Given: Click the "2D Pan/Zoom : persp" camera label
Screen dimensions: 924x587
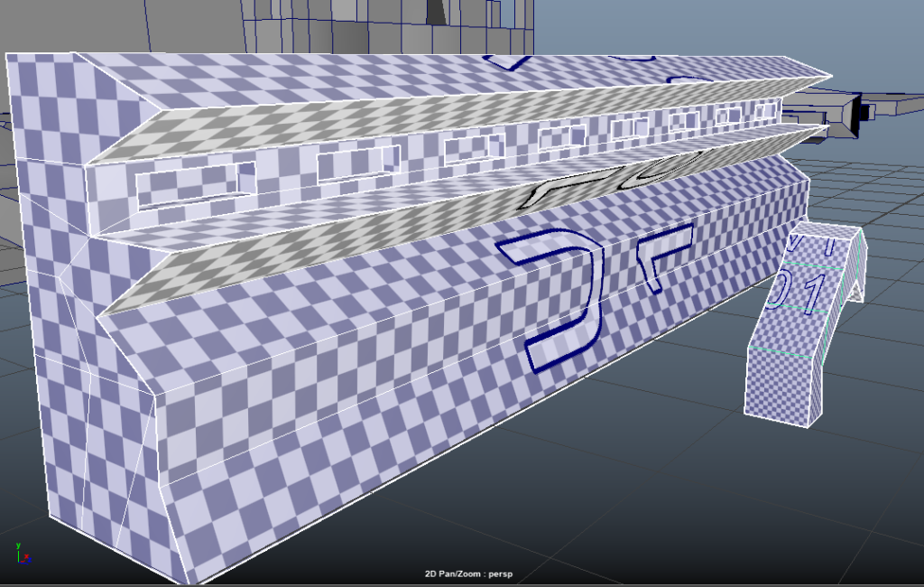Looking at the screenshot, I should pos(468,573).
